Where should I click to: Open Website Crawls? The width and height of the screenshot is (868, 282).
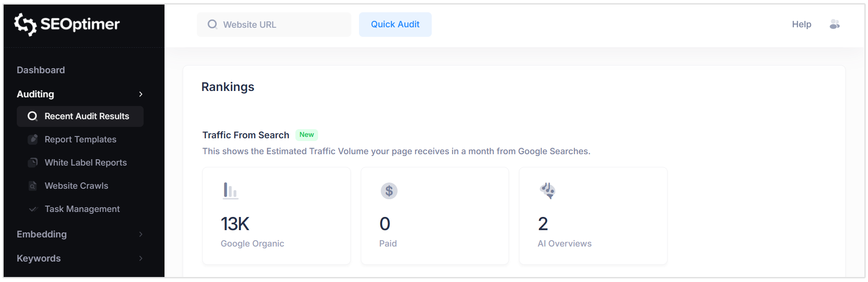click(76, 186)
